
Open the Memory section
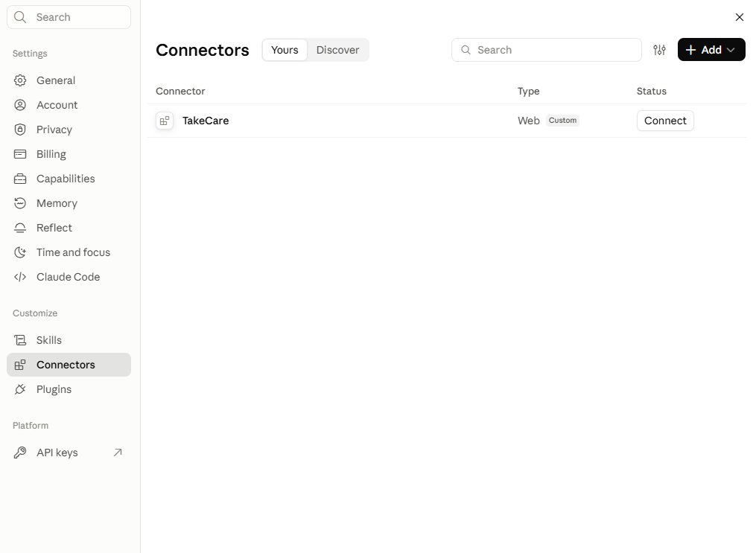69,203
